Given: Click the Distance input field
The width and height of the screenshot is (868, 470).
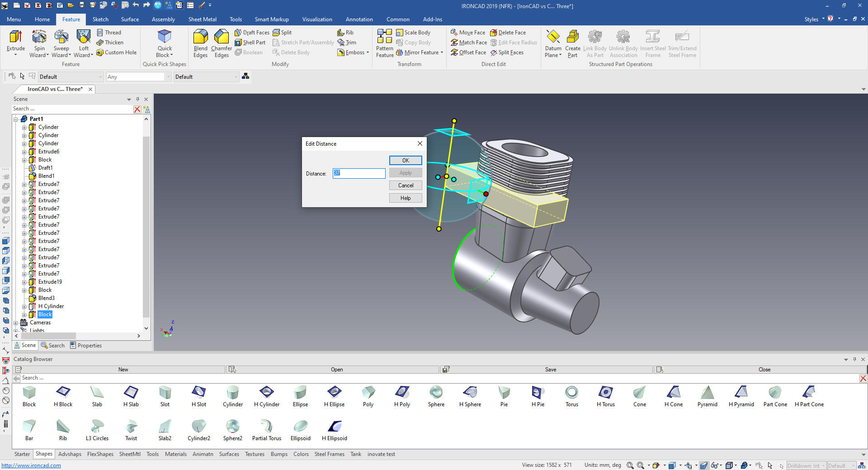Looking at the screenshot, I should click(x=359, y=173).
